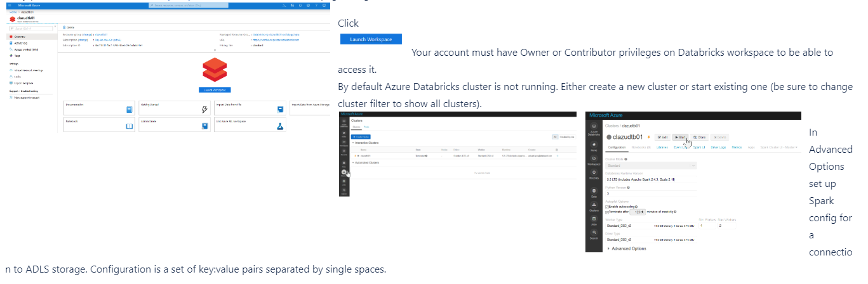Click Home icon in cluster detail sidebar
The width and height of the screenshot is (868, 284).
click(x=594, y=146)
